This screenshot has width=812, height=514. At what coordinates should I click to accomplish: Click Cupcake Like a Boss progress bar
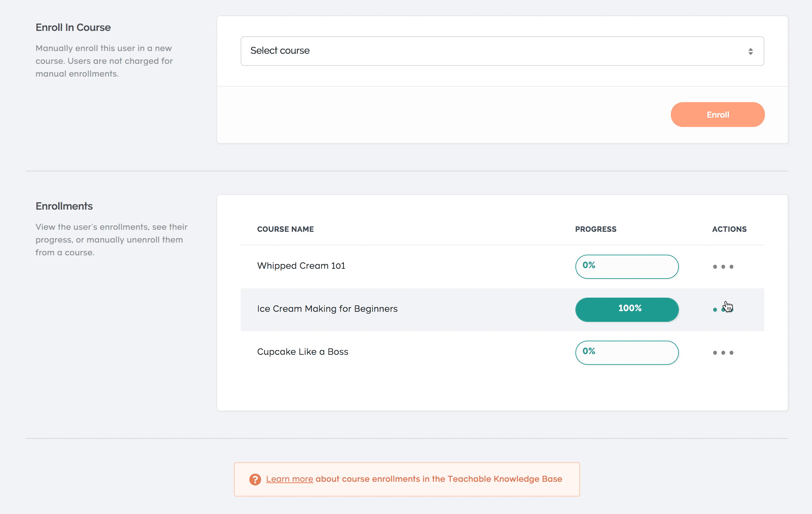coord(627,352)
